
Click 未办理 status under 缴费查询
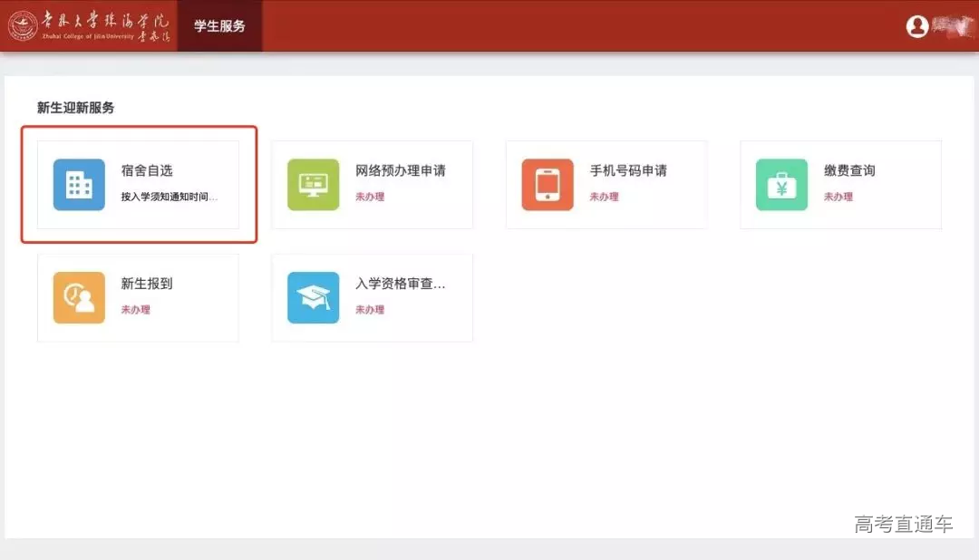coord(838,197)
